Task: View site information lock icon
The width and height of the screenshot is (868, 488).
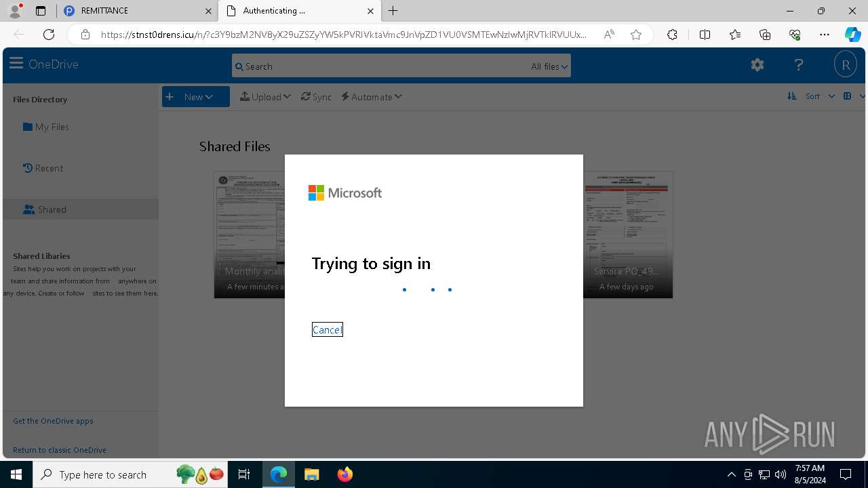Action: click(x=85, y=35)
